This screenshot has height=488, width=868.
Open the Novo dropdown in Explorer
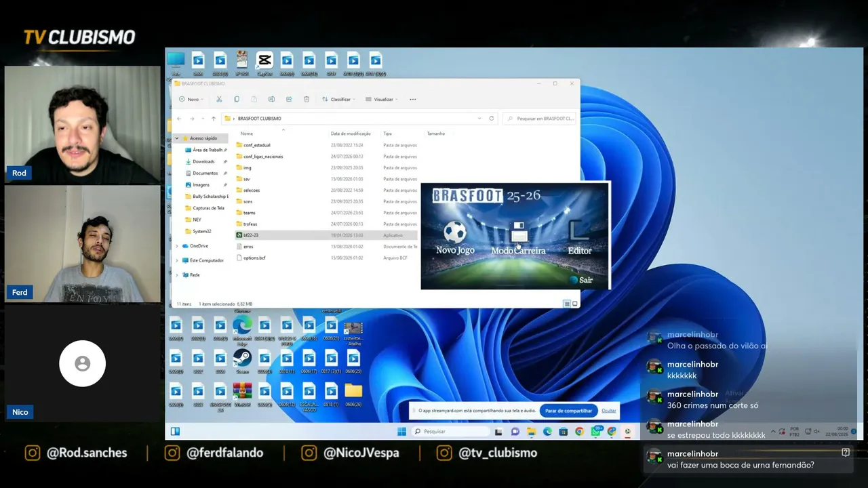pos(191,99)
